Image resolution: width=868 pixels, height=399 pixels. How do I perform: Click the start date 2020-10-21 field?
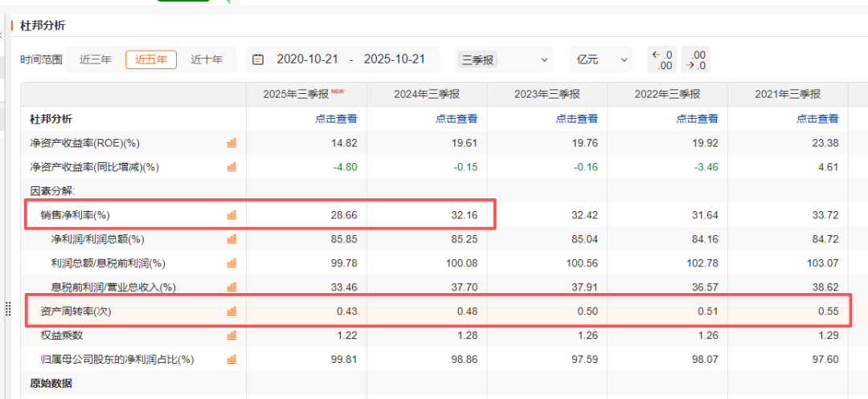(309, 59)
